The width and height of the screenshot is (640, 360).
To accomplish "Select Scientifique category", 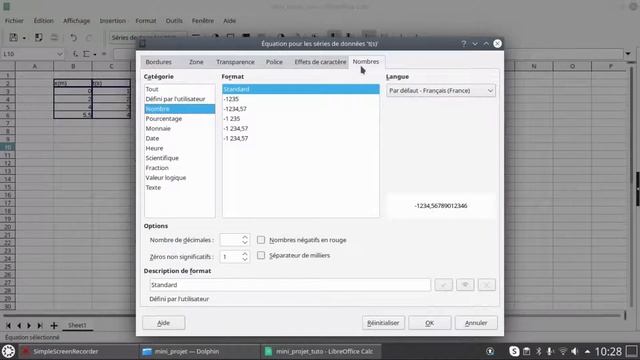I will pyautogui.click(x=180, y=158).
